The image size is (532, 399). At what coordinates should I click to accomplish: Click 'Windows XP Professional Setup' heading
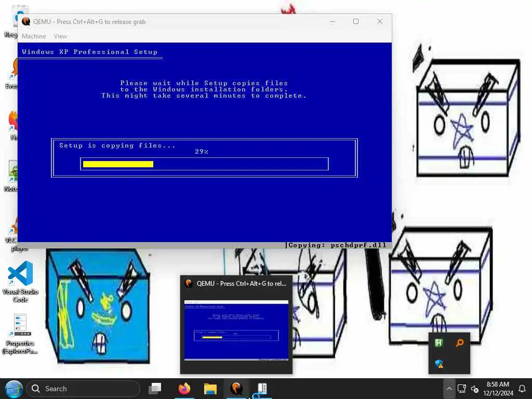89,52
